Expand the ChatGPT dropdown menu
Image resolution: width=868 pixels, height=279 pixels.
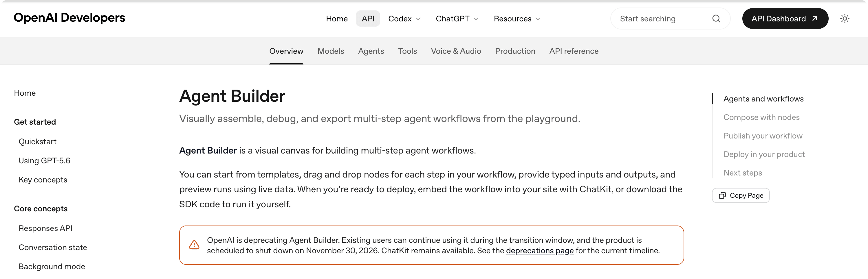(x=457, y=19)
